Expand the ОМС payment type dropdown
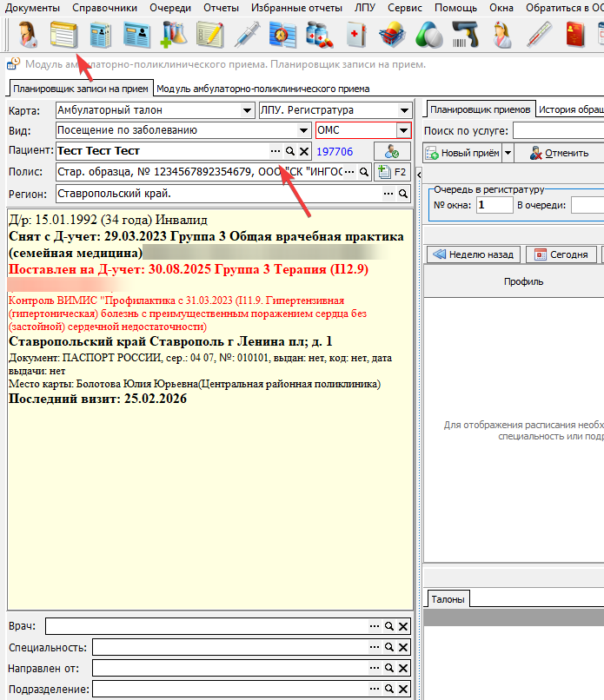The image size is (604, 700). 403,131
